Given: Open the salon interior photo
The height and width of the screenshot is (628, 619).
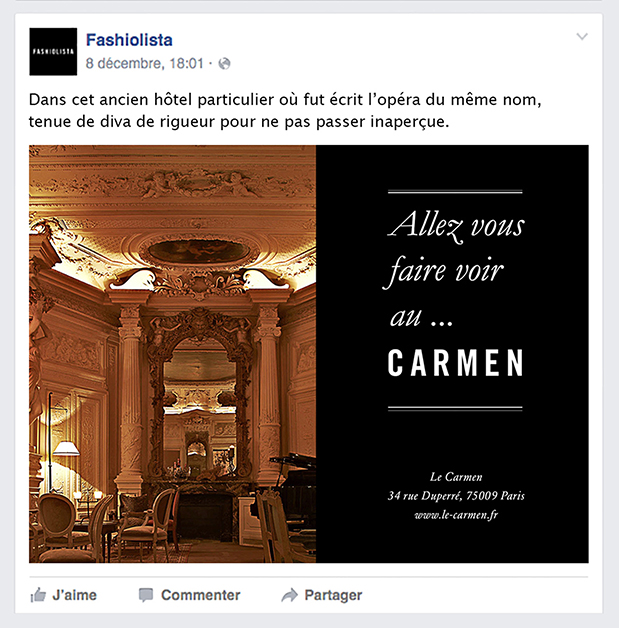Looking at the screenshot, I should pos(173,354).
